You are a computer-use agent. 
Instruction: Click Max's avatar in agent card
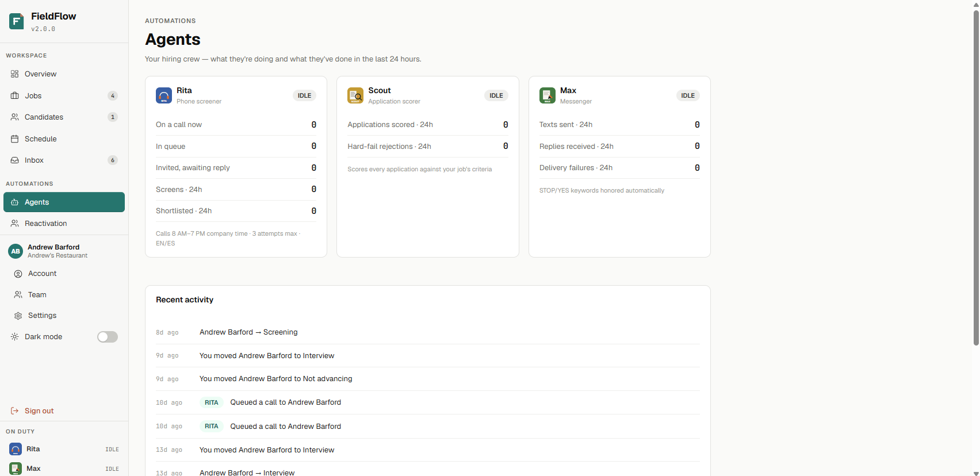click(x=548, y=95)
